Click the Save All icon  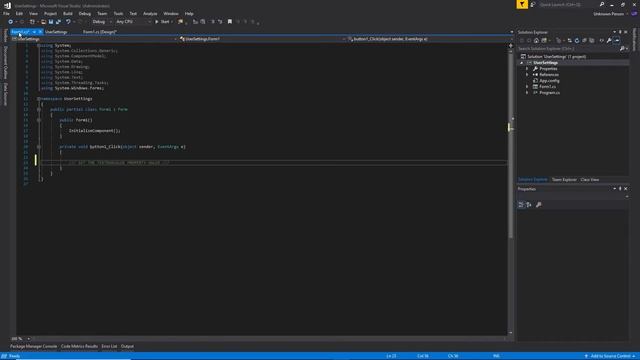click(58, 22)
